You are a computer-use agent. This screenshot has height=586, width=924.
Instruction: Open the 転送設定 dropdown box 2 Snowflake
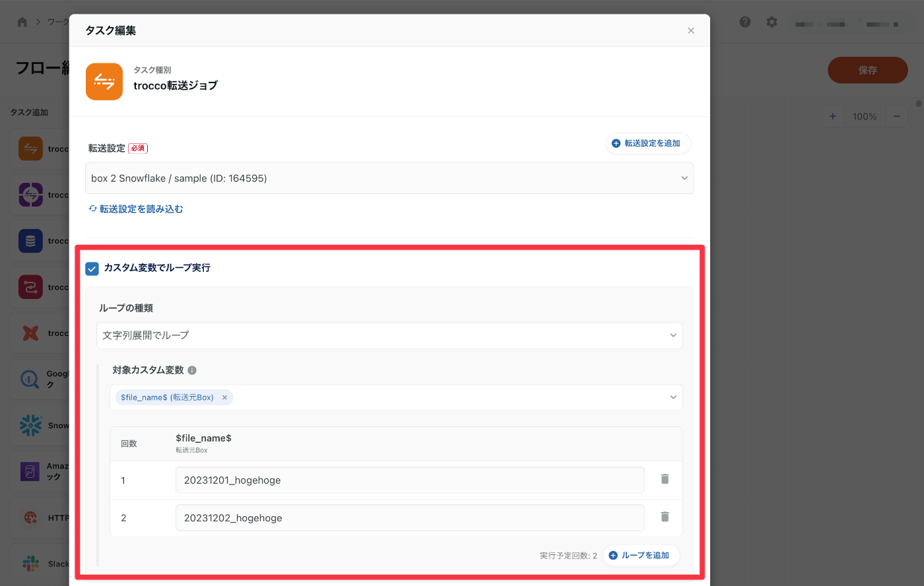point(389,178)
